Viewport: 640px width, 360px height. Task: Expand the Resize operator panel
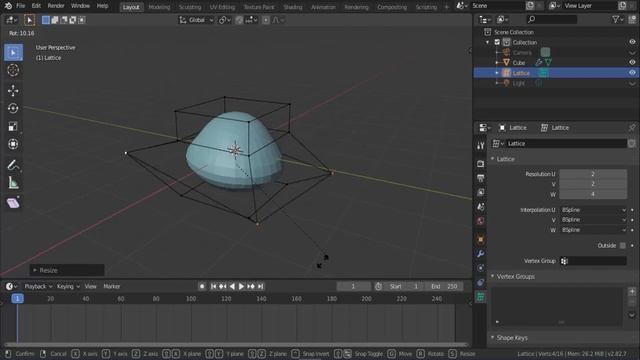[35, 270]
